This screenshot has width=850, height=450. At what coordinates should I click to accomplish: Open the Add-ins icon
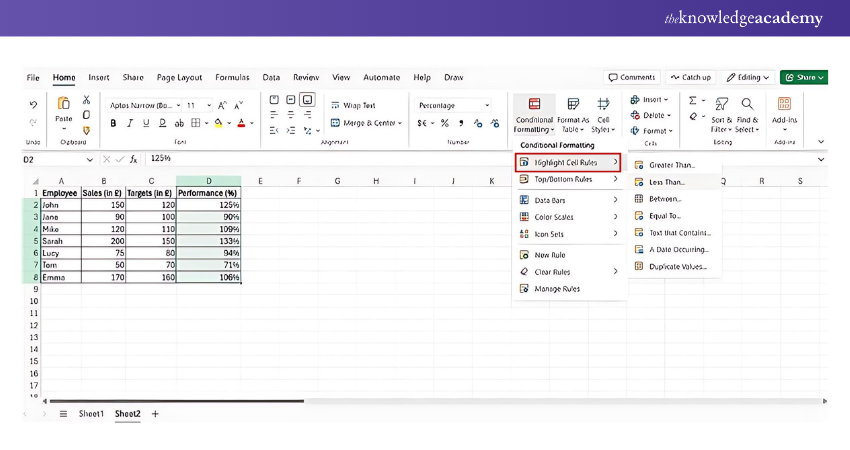click(x=784, y=104)
